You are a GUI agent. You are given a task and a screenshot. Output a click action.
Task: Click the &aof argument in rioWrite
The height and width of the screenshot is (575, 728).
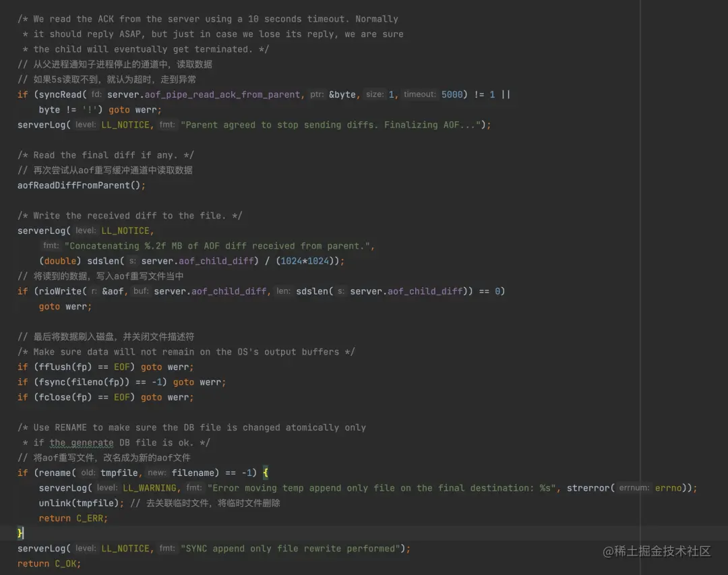tap(113, 291)
